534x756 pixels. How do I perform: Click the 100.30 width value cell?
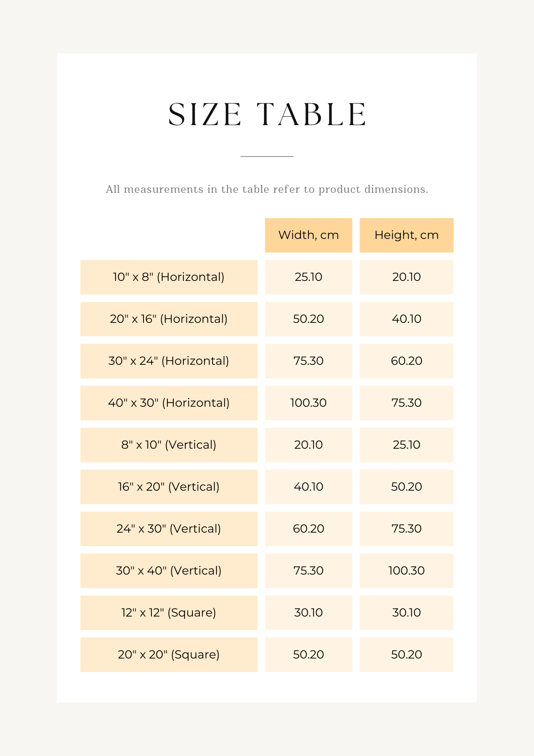(x=308, y=403)
